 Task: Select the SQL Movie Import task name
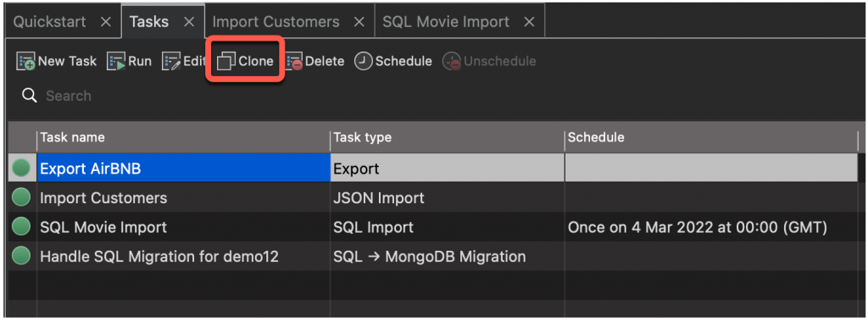coord(184,227)
